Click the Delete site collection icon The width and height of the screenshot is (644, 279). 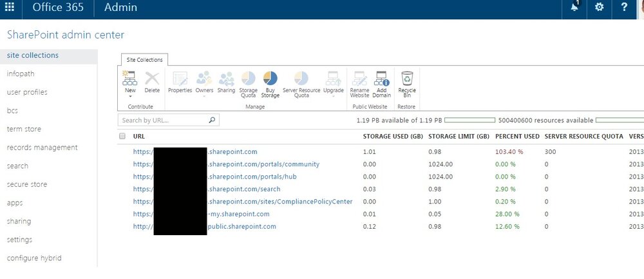point(152,78)
